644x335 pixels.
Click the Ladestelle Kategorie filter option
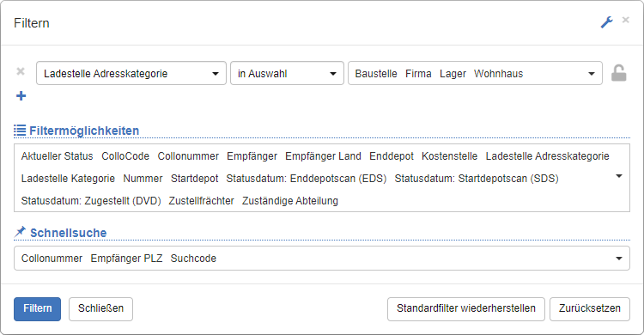(x=68, y=179)
